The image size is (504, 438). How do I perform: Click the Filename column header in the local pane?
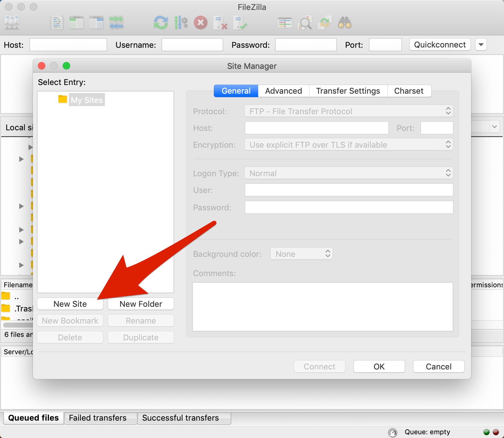18,285
